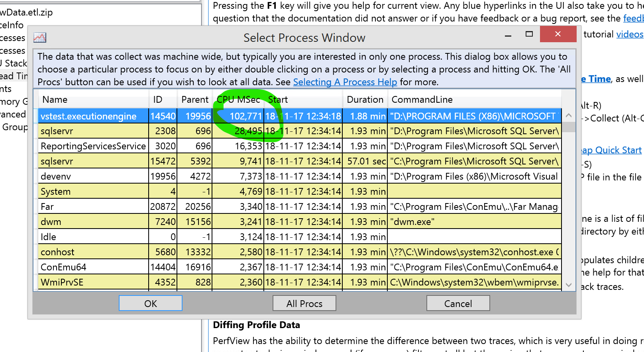Click the 1.88 min duration cell
Screen dimensions: 644x352
pos(365,116)
